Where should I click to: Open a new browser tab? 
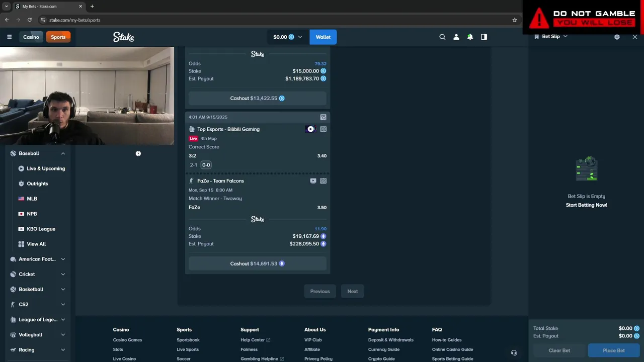coord(92,7)
